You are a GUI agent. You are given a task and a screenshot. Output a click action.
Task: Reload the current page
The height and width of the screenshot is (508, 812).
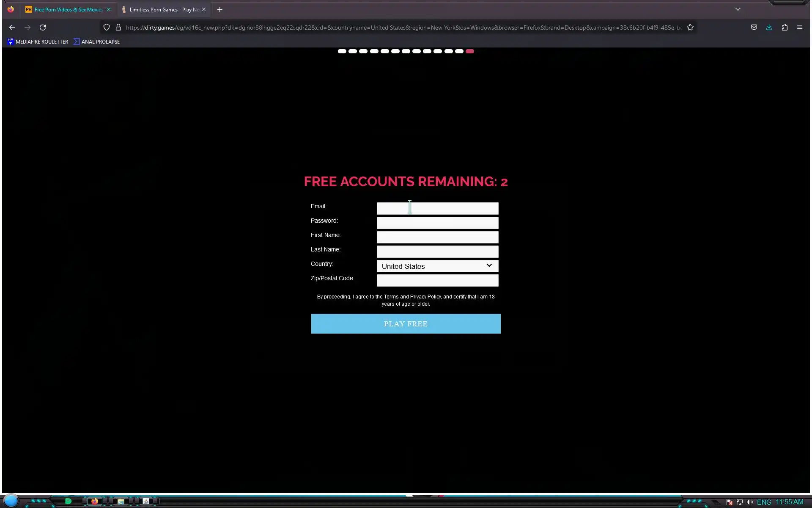(x=43, y=28)
